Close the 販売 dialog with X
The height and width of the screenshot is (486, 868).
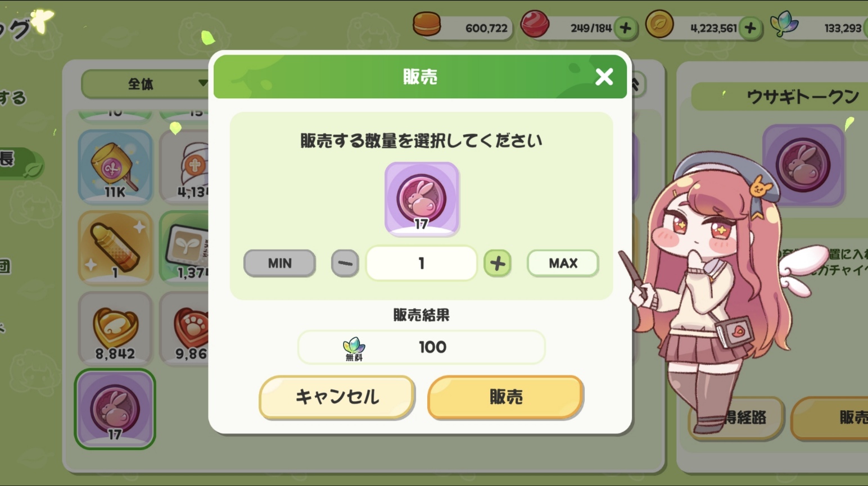604,76
